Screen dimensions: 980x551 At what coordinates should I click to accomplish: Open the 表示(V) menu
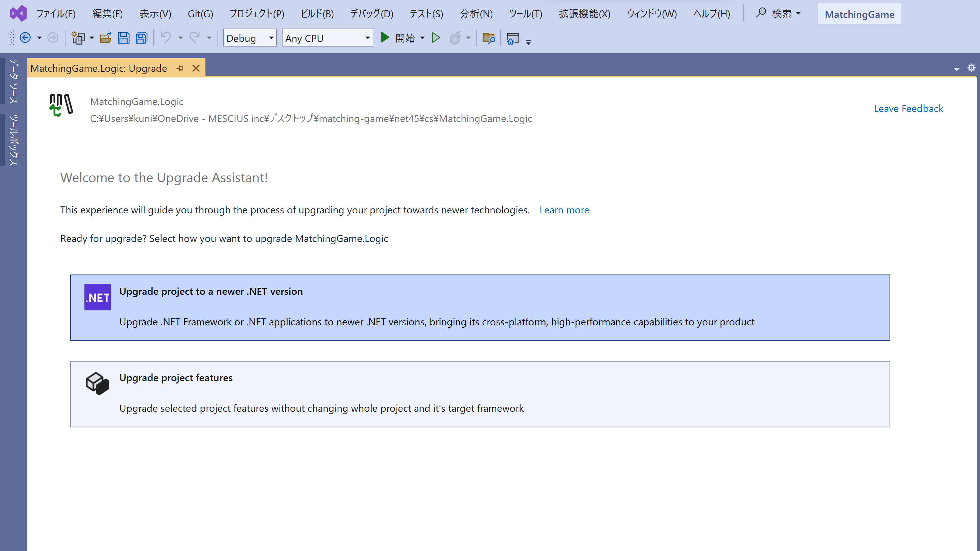pos(155,14)
